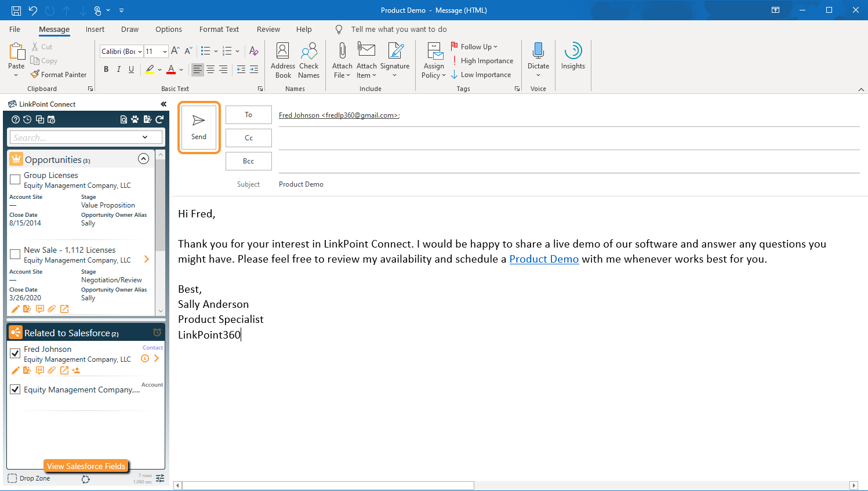868x491 pixels.
Task: Tick the New Sale - 1,112 Licenses checkbox
Action: point(16,254)
